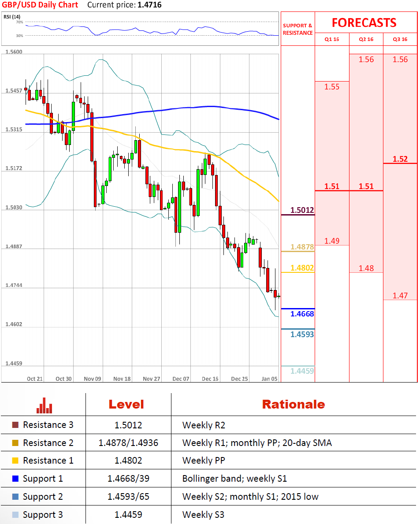Click the Support 1 blue swatch
The height and width of the screenshot is (524, 420).
(x=15, y=479)
